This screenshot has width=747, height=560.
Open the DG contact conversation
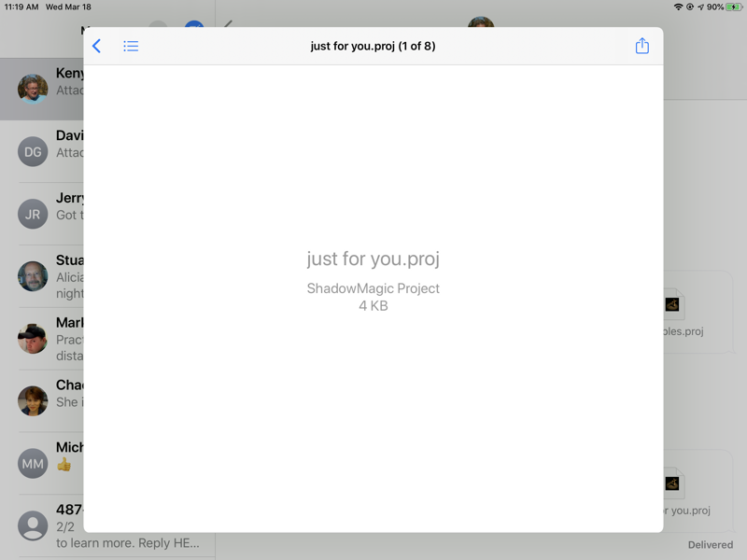33,151
